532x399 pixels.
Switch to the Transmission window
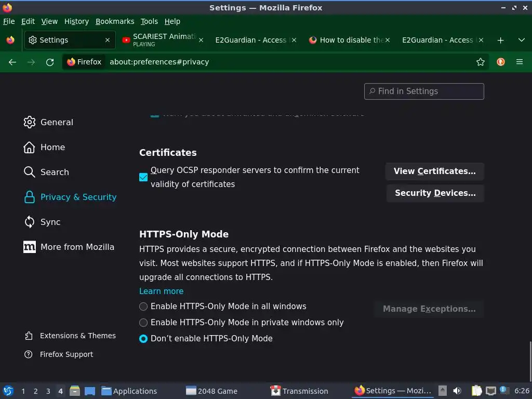coord(299,391)
